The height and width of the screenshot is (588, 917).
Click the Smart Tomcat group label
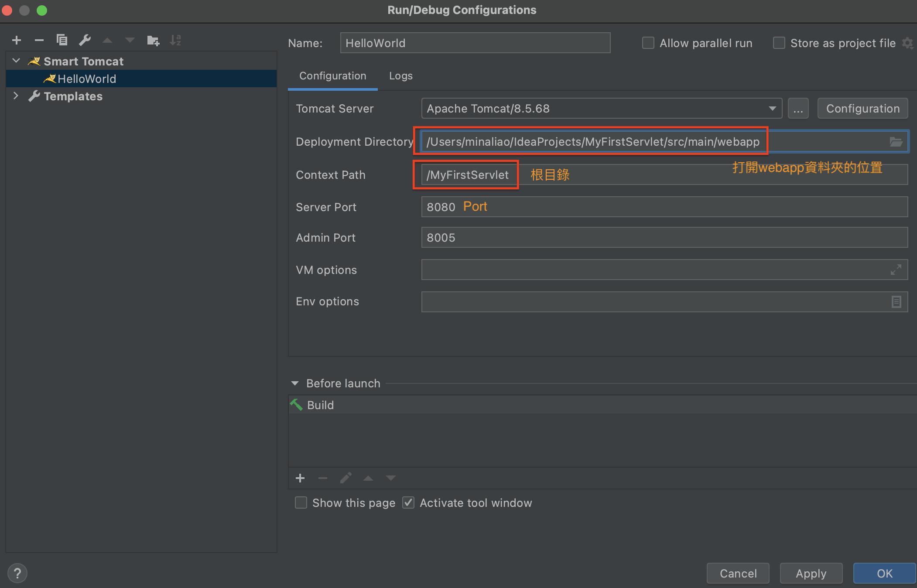tap(83, 61)
